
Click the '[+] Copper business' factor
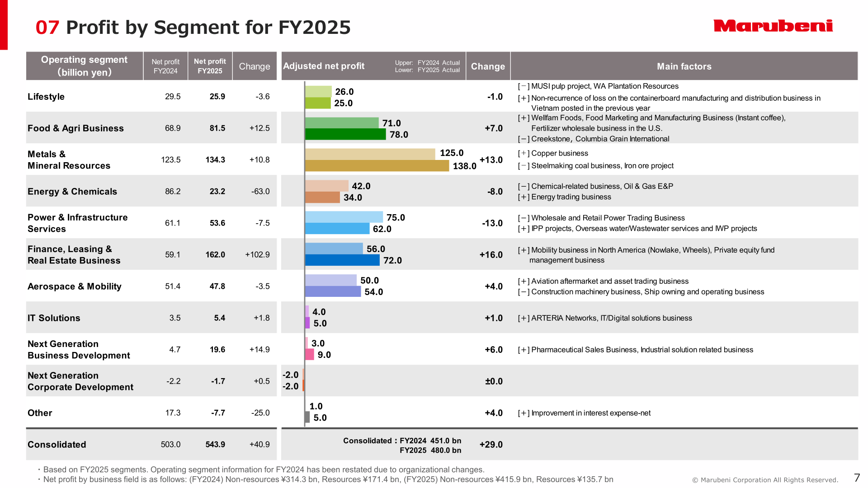[x=553, y=154]
